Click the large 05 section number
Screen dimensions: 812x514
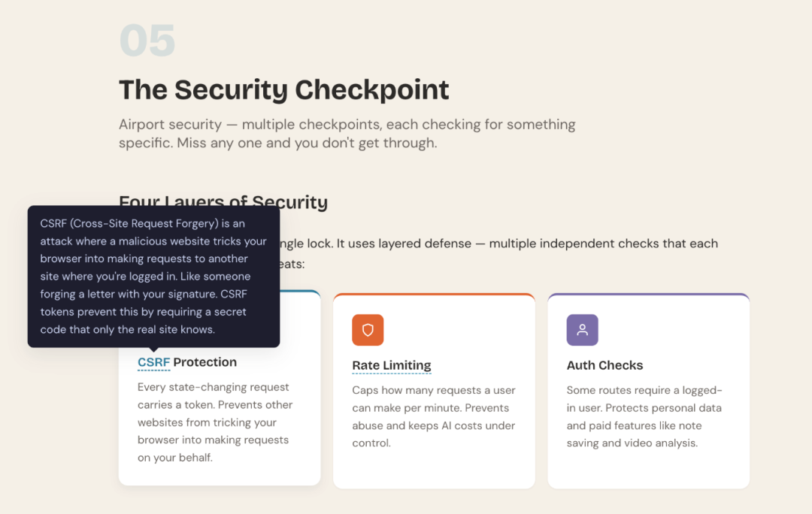pyautogui.click(x=147, y=41)
